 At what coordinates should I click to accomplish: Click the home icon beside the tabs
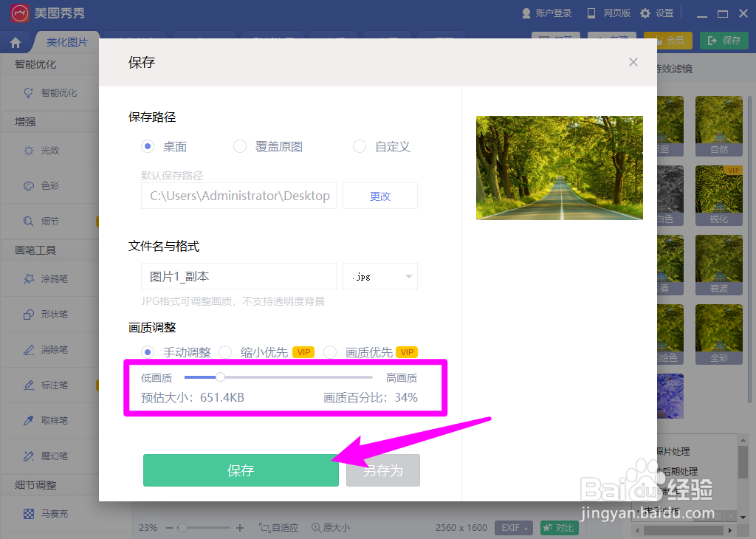click(15, 42)
